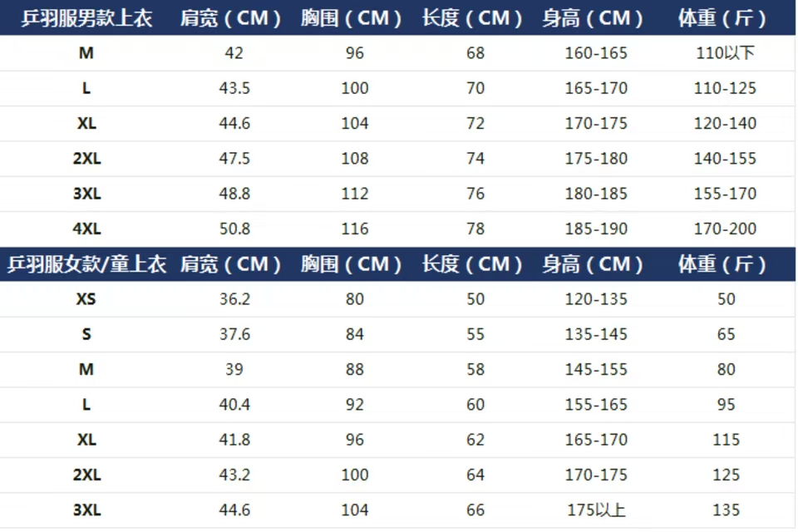Select the single S size label
The image size is (798, 532).
pos(86,334)
